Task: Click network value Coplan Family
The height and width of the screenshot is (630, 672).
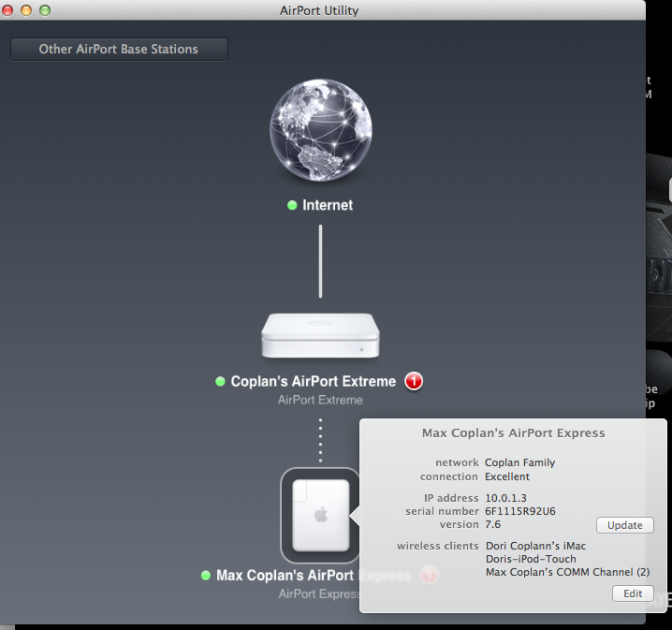Action: coord(519,462)
